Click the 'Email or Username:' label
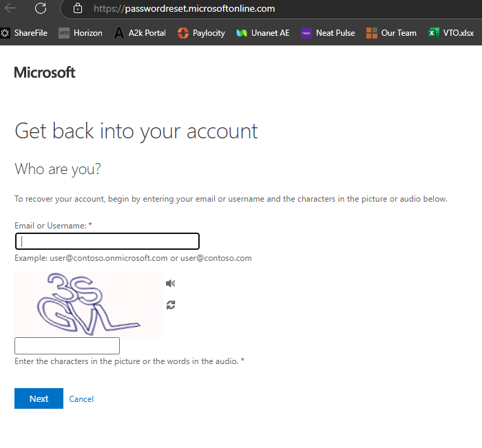The image size is (482, 448). coord(50,226)
